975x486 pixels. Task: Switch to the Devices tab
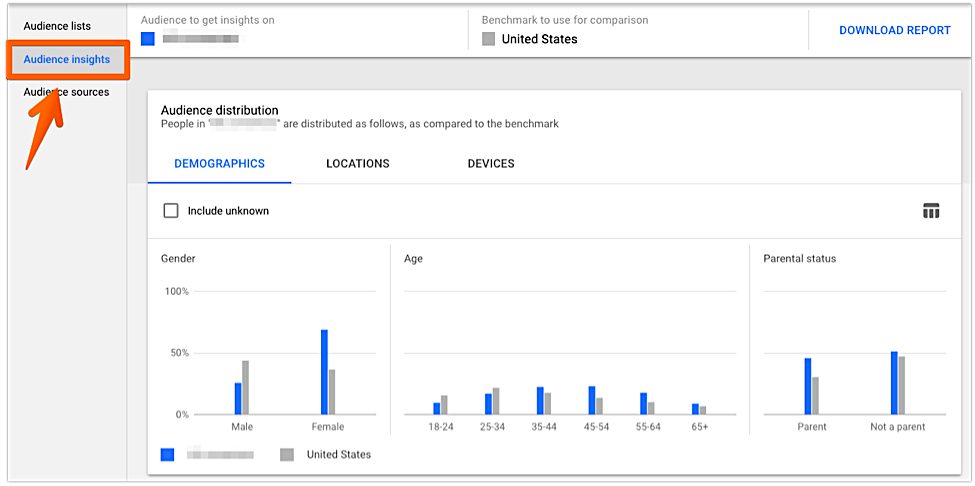tap(491, 164)
